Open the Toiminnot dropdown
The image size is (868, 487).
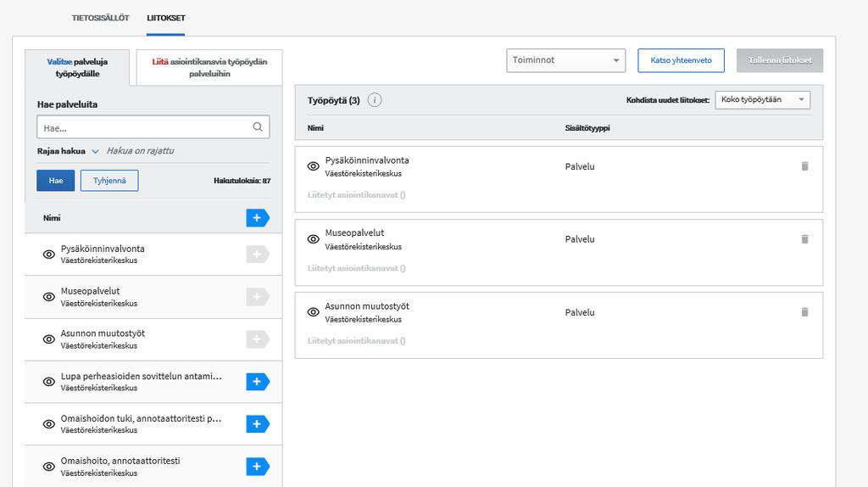565,60
